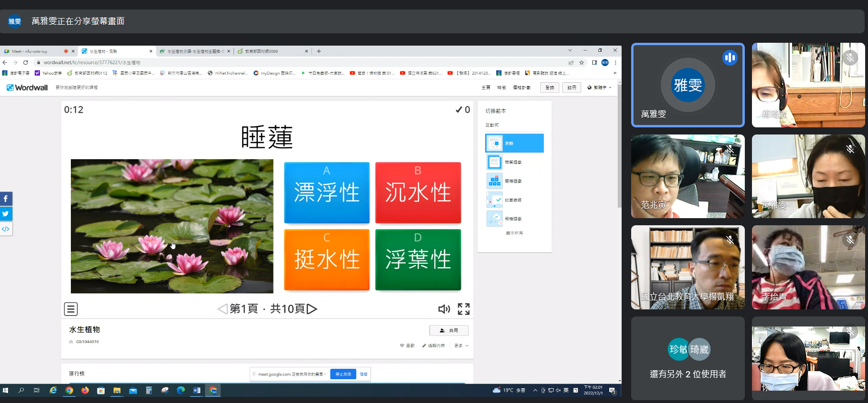Click the 登錄 login button
Viewport: 868px width, 403px height.
[549, 87]
